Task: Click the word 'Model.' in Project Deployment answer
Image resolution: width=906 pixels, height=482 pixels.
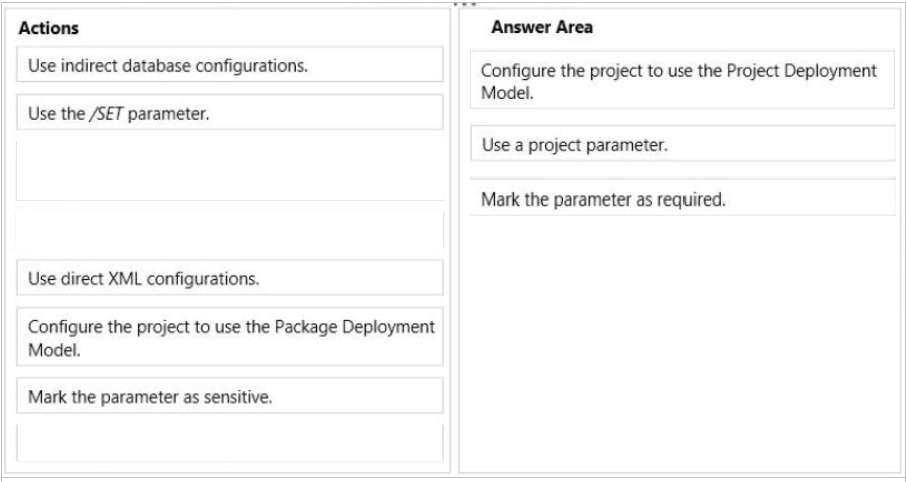Action: tap(507, 93)
